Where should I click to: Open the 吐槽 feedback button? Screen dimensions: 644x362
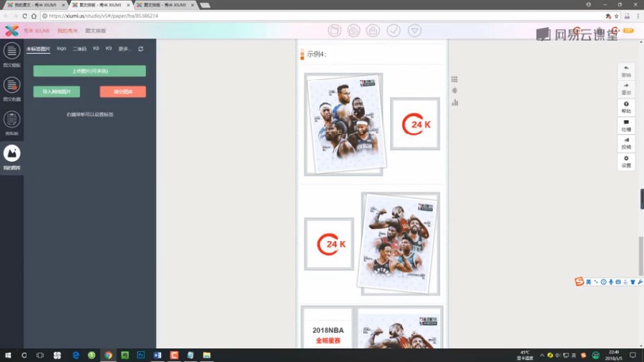626,125
